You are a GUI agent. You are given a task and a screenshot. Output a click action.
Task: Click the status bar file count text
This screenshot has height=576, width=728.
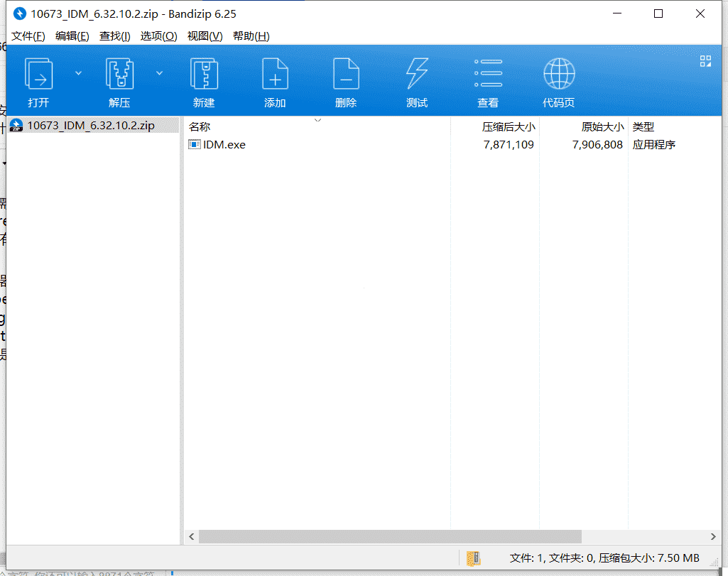click(x=604, y=558)
